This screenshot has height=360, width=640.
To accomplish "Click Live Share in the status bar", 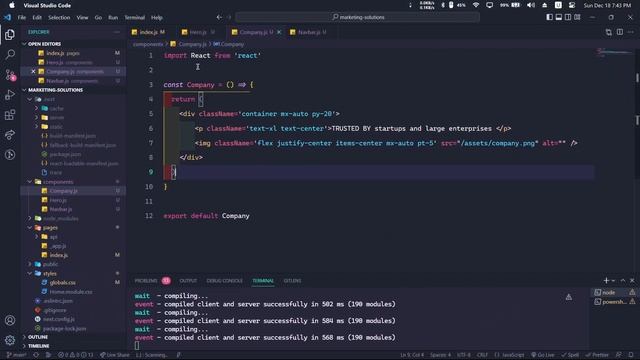I will click(115, 355).
